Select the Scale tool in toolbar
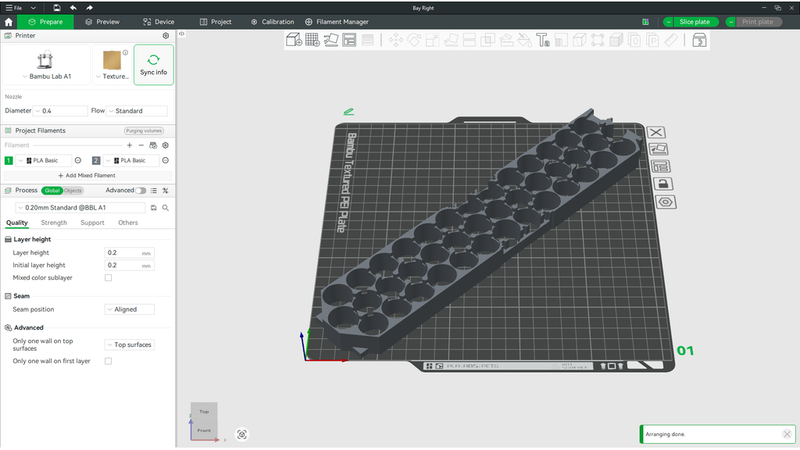The image size is (800, 450). click(x=432, y=40)
